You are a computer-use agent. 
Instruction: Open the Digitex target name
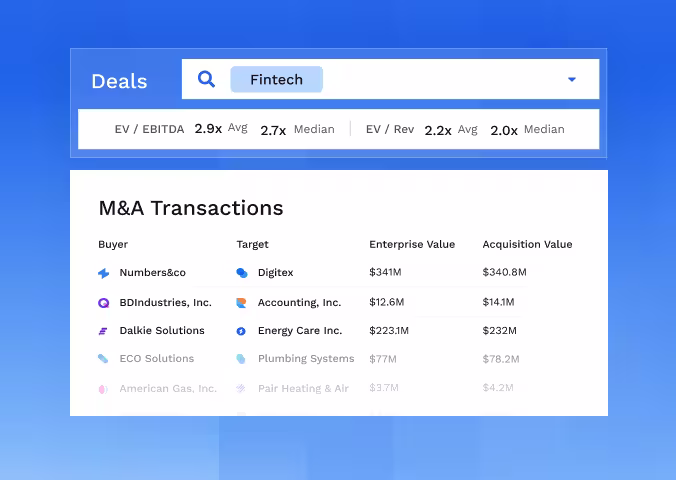(275, 273)
